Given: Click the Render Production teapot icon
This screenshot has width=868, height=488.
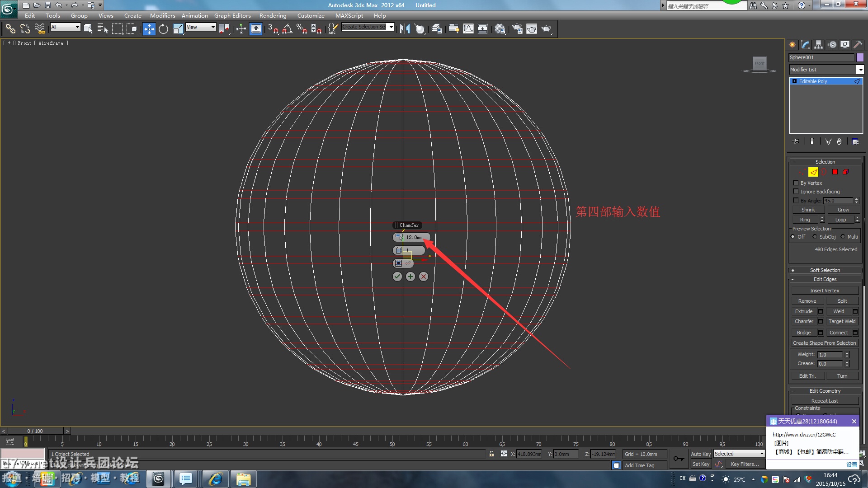Looking at the screenshot, I should click(x=547, y=29).
